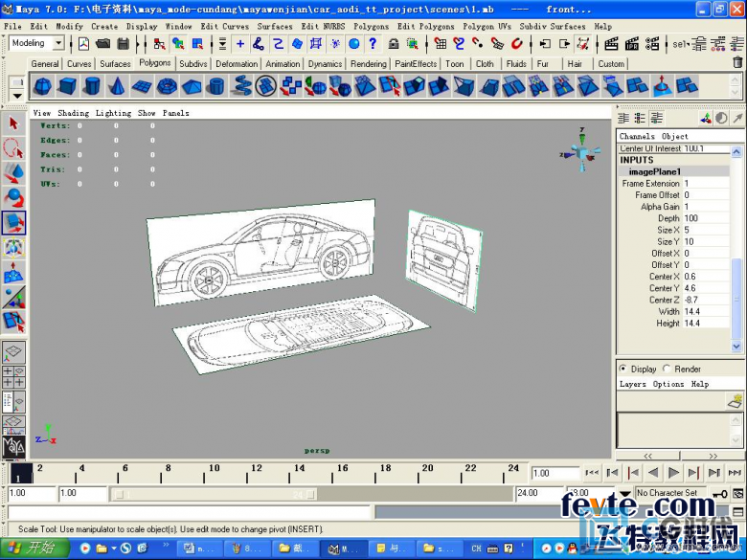The image size is (747, 560).
Task: Create a polygon pipe from shelf
Action: 216,86
